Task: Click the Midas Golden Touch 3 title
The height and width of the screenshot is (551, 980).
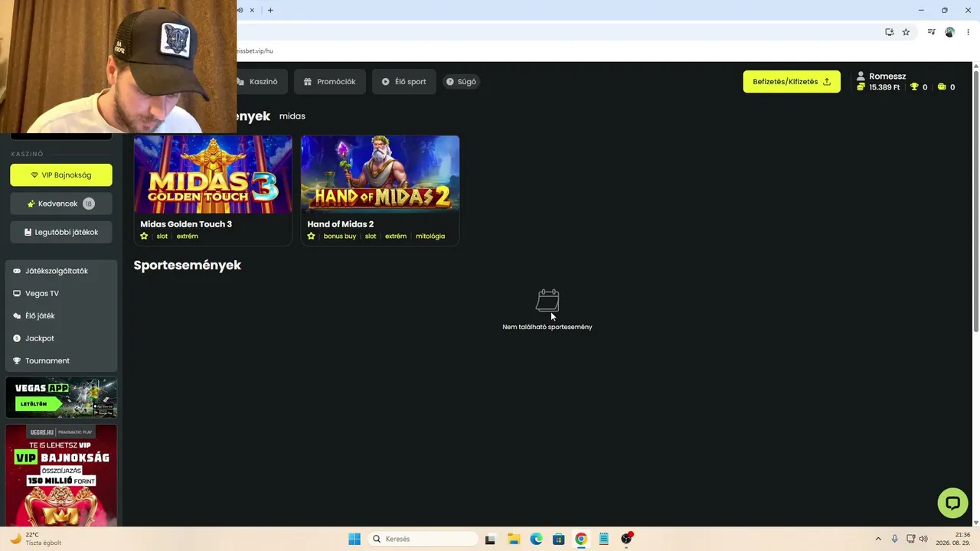Action: point(186,224)
